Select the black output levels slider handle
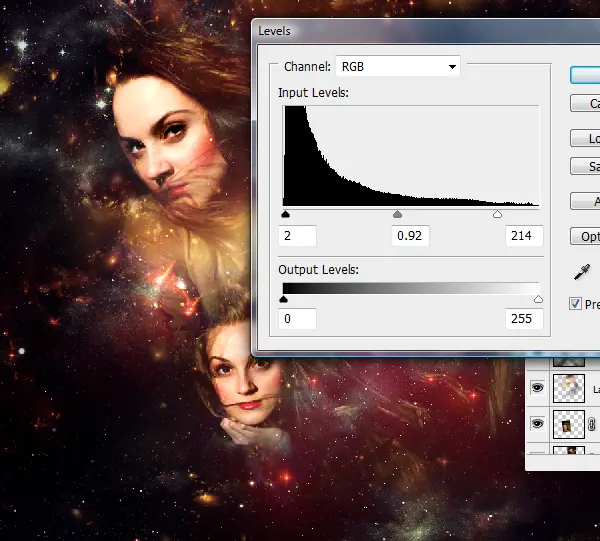 pos(284,299)
